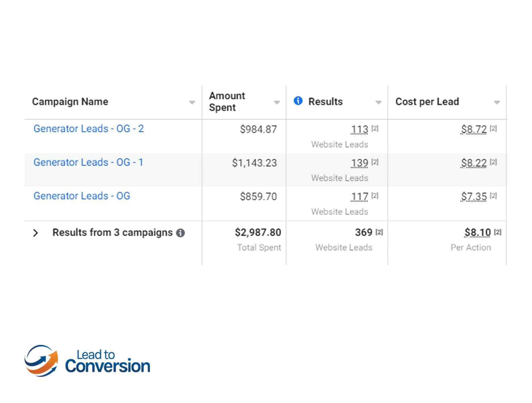Click the [2] footnote beside $7.35
The image size is (532, 403).
(493, 195)
